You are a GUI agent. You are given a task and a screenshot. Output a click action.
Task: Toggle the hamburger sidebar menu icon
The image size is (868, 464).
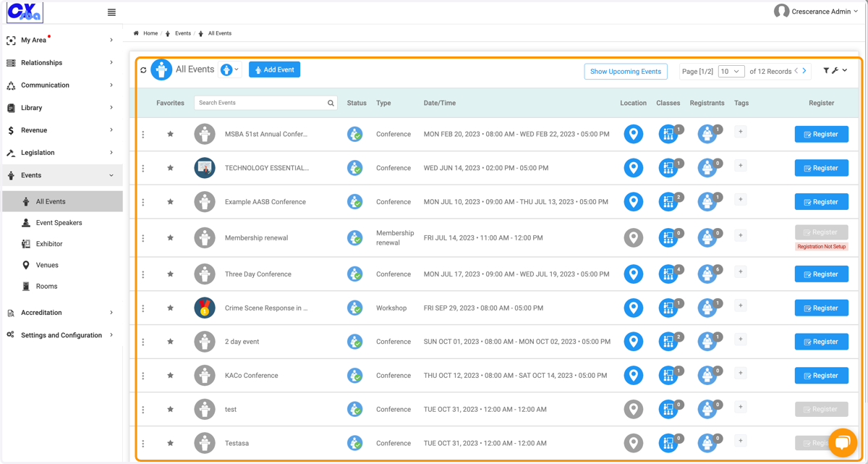tap(111, 12)
